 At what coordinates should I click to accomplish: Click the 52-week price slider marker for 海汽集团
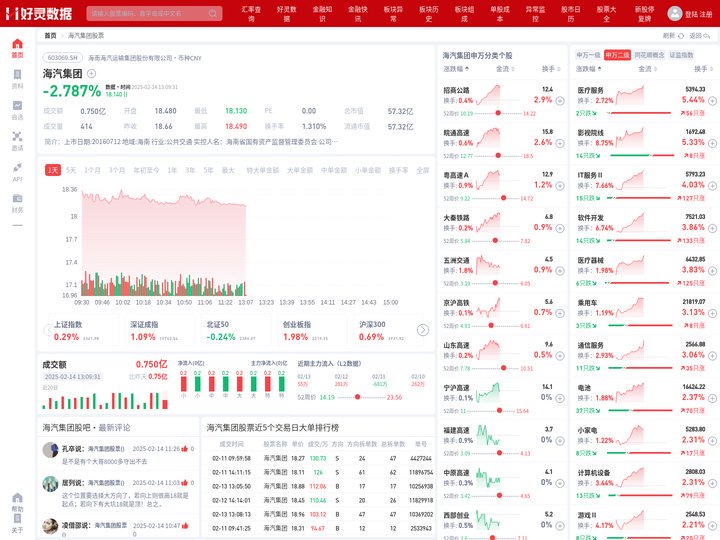pos(357,397)
